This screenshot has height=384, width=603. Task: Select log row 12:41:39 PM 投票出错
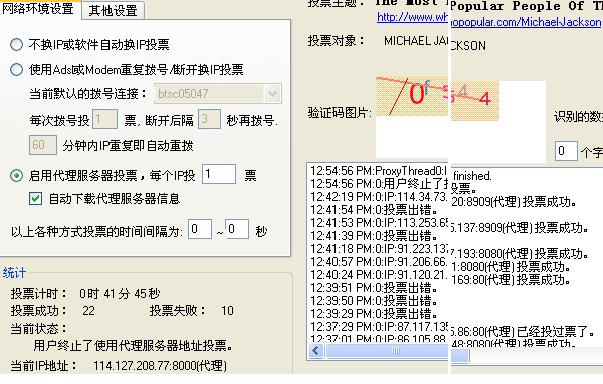point(374,236)
